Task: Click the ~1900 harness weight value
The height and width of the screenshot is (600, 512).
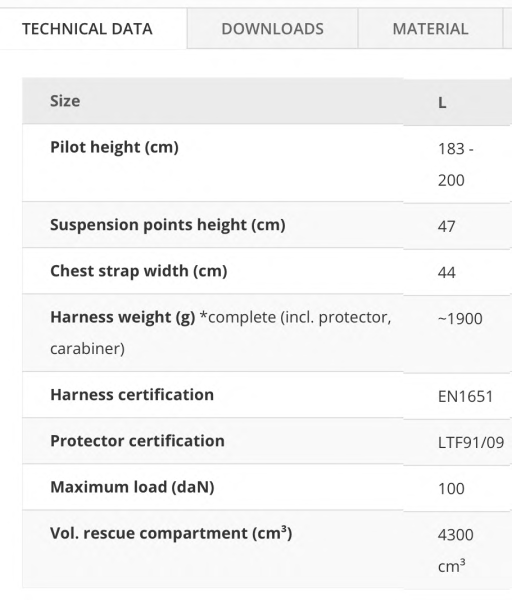Action: pyautogui.click(x=460, y=319)
